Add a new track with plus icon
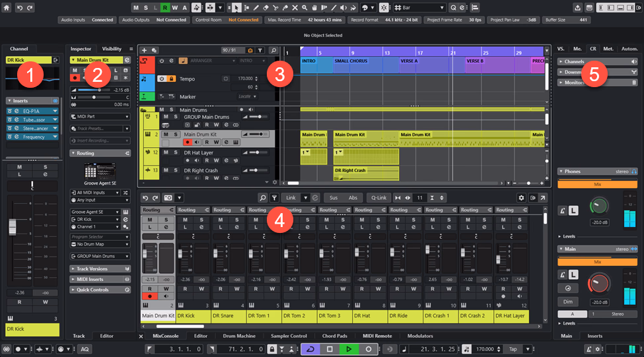The image size is (644, 357). click(144, 50)
